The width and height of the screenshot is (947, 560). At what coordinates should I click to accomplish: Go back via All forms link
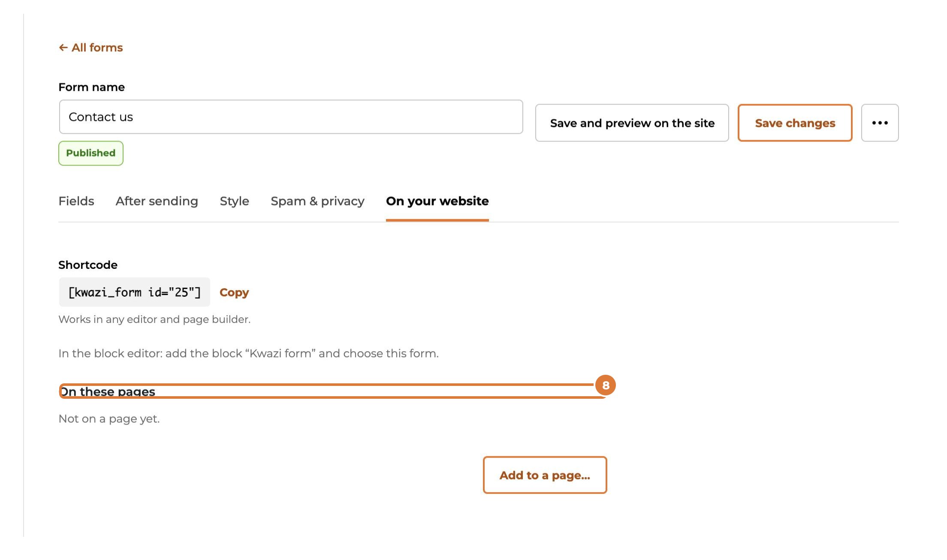(91, 48)
